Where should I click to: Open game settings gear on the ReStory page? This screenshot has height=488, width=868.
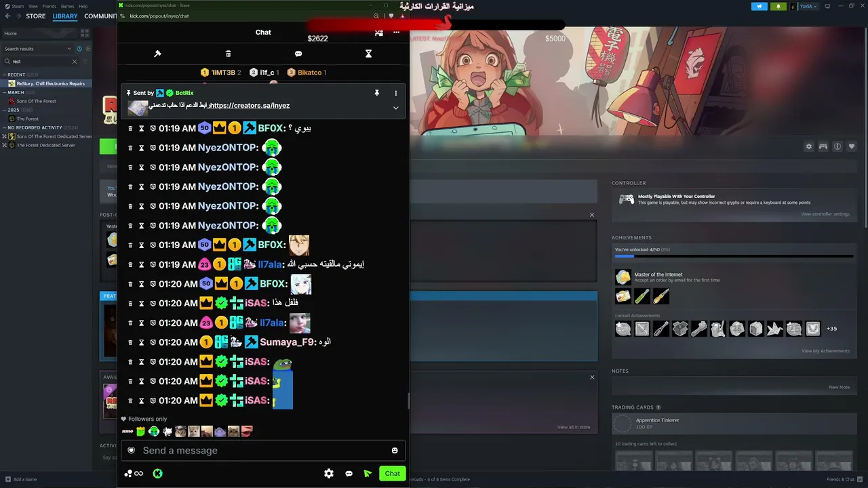coord(808,146)
